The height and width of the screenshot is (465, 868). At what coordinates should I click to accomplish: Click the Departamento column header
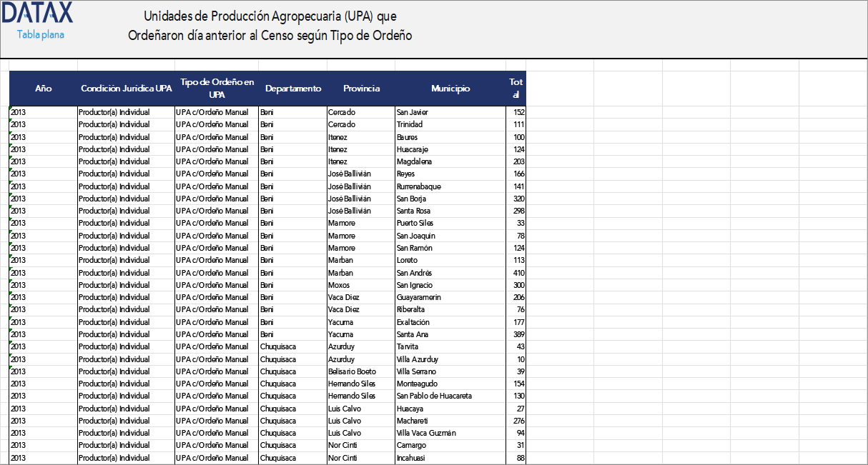pyautogui.click(x=292, y=89)
